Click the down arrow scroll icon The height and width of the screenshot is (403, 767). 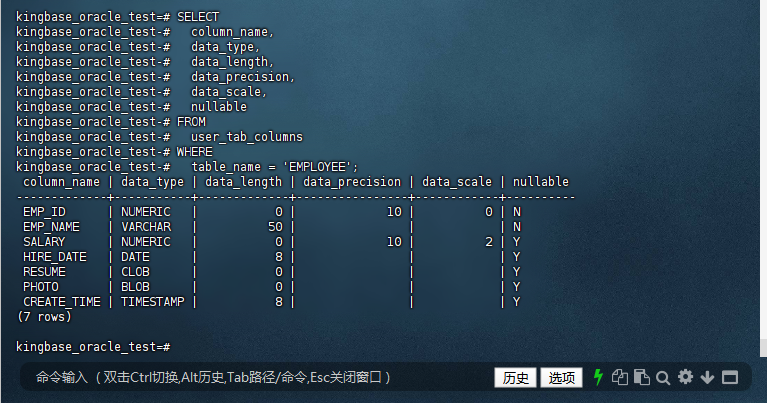click(x=707, y=377)
